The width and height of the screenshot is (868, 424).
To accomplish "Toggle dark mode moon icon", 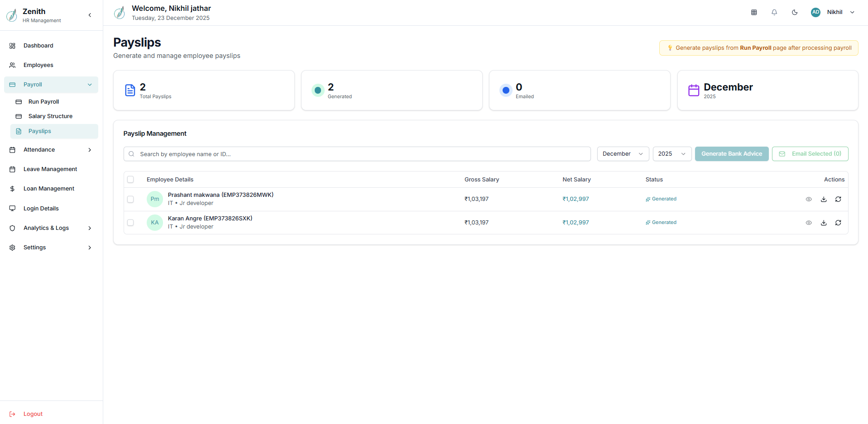I will tap(795, 12).
